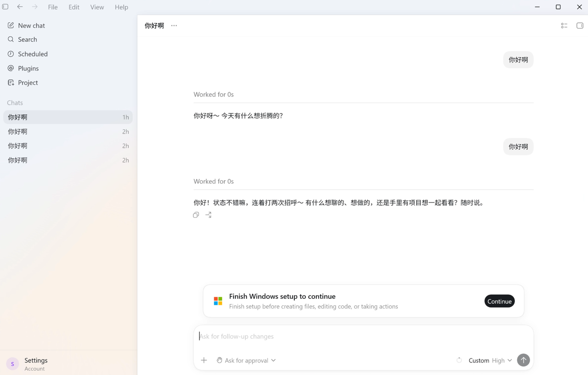
Task: Focus the Ask for follow-up changes field
Action: pyautogui.click(x=363, y=336)
